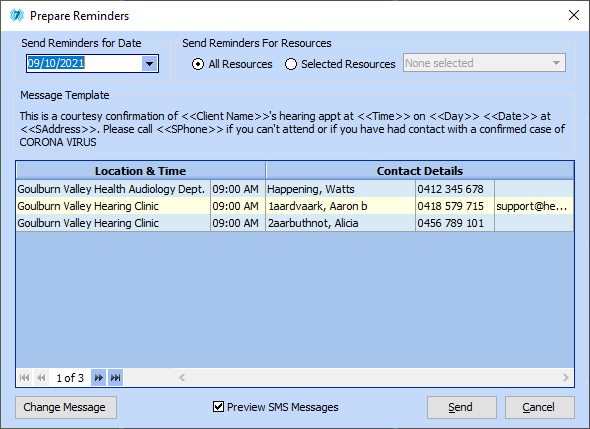Click the message template text

292,129
